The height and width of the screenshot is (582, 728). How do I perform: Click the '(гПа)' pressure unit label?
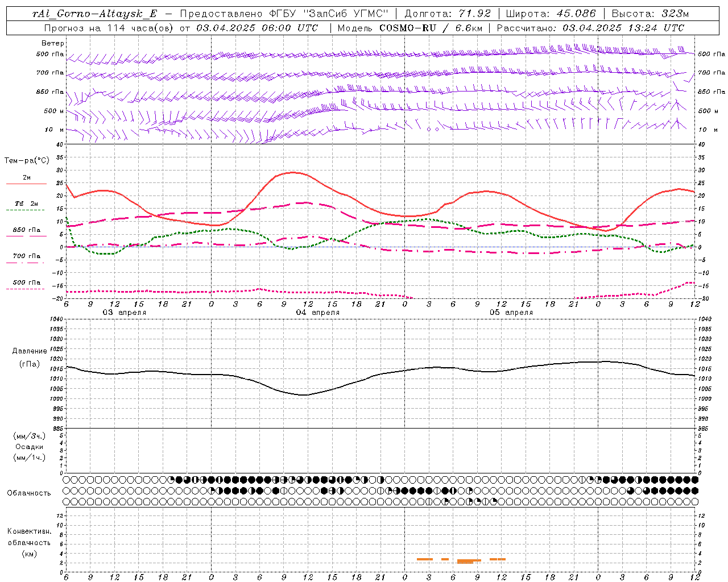click(30, 364)
